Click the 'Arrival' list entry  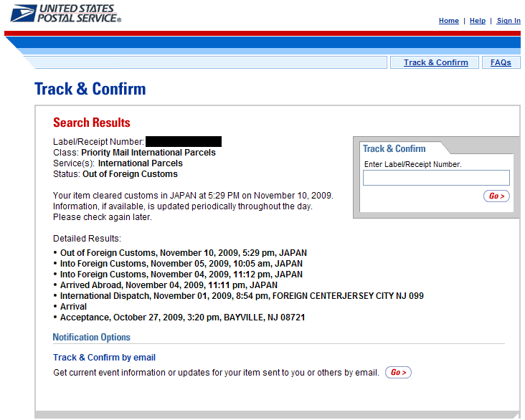[73, 307]
